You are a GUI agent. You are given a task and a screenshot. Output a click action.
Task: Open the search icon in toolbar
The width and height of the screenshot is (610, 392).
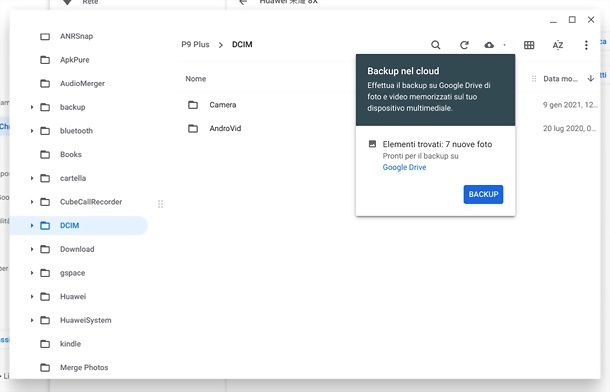pos(436,45)
